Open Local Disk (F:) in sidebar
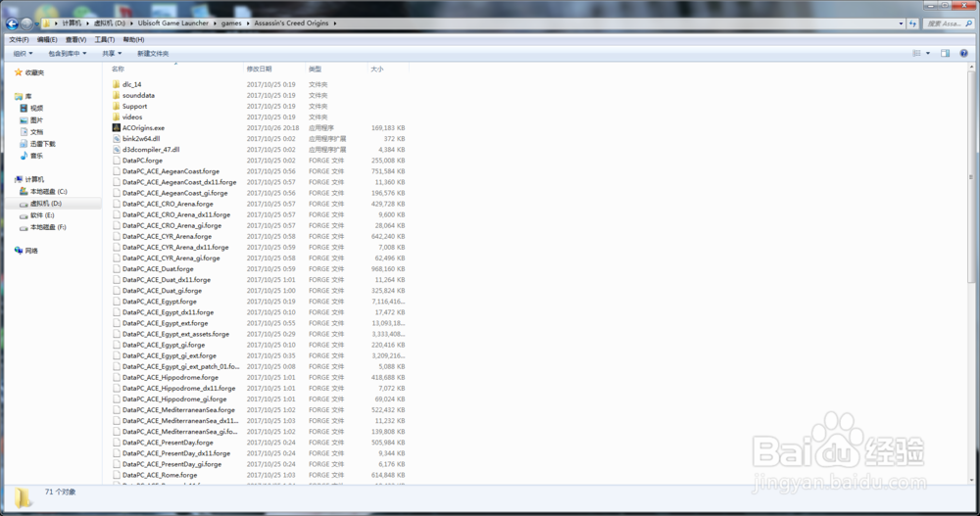980x516 pixels. [x=43, y=227]
